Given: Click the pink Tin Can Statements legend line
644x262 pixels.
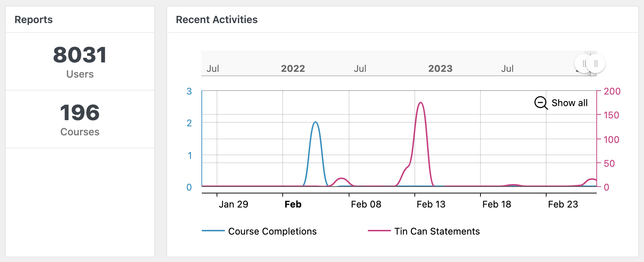Looking at the screenshot, I should pos(379,231).
